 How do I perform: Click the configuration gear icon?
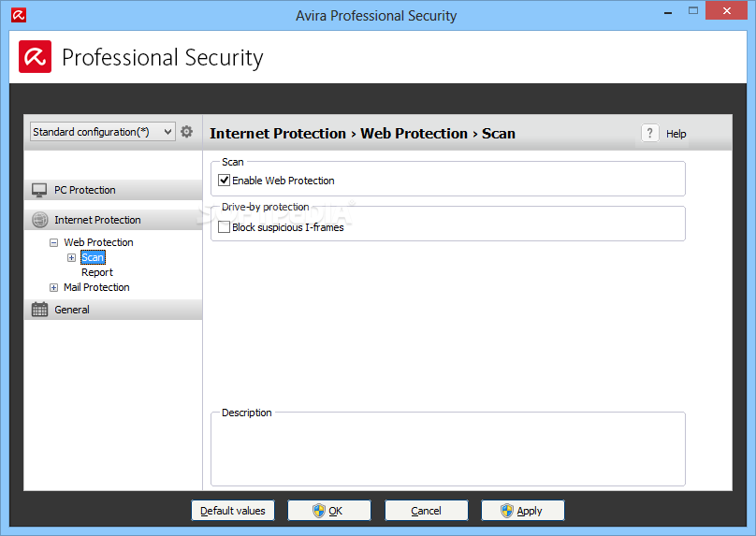pos(186,132)
